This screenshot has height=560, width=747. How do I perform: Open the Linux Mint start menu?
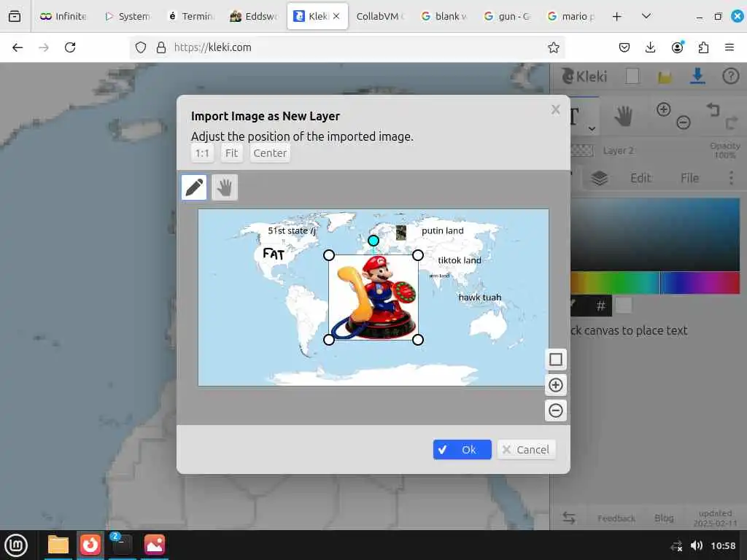(x=16, y=545)
